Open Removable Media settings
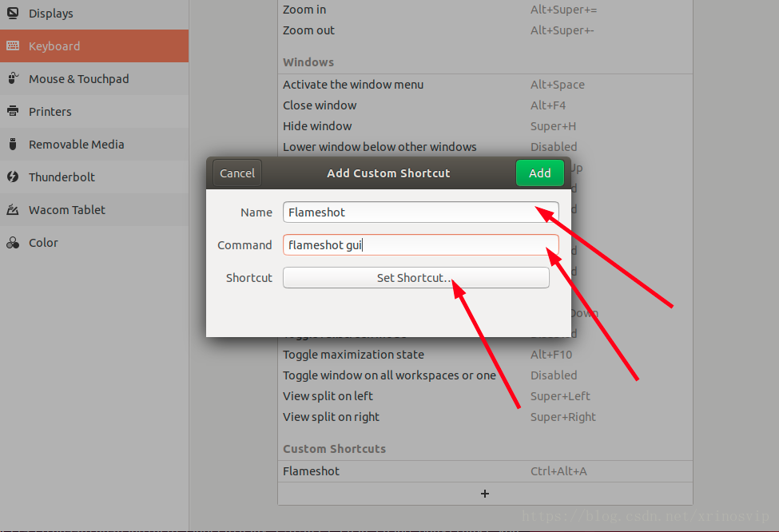Viewport: 779px width, 532px height. (94, 144)
